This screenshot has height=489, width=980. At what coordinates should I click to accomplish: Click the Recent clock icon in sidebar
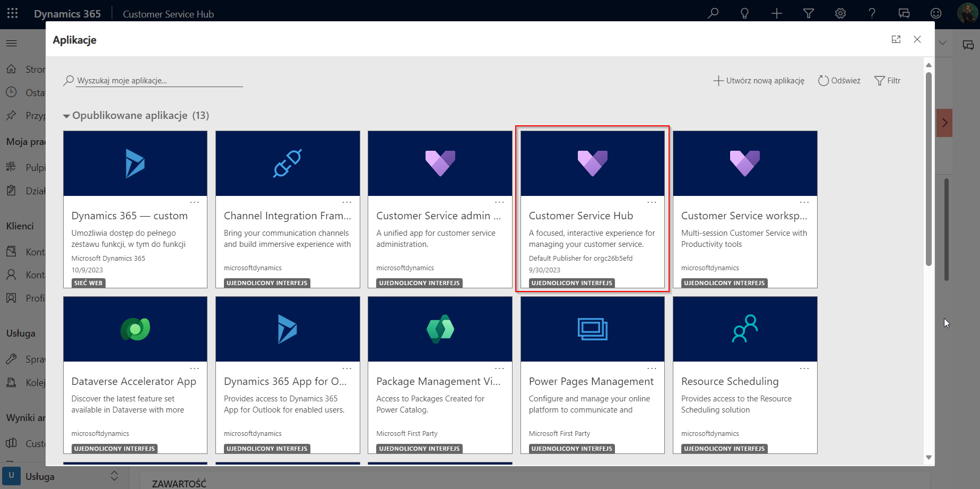click(x=11, y=92)
